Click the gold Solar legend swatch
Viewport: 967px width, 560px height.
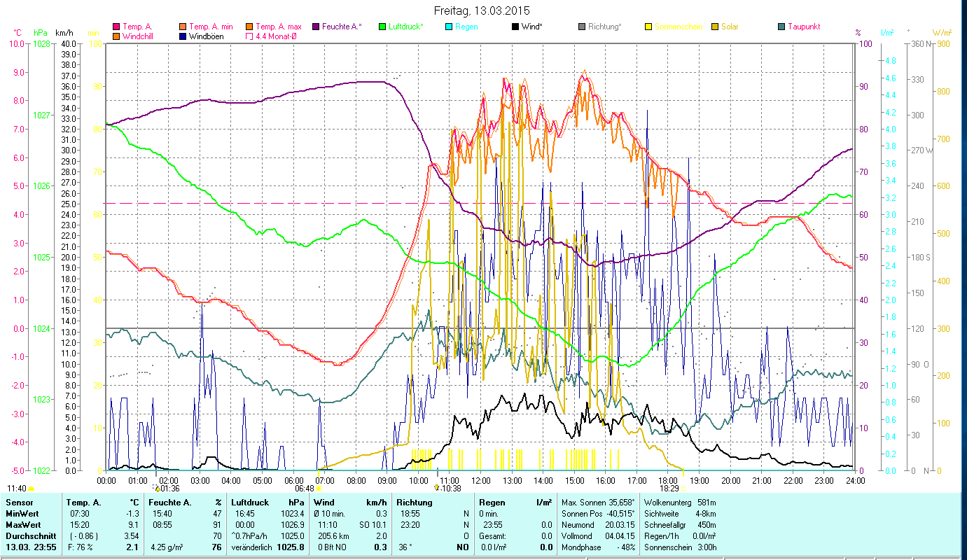(x=715, y=27)
